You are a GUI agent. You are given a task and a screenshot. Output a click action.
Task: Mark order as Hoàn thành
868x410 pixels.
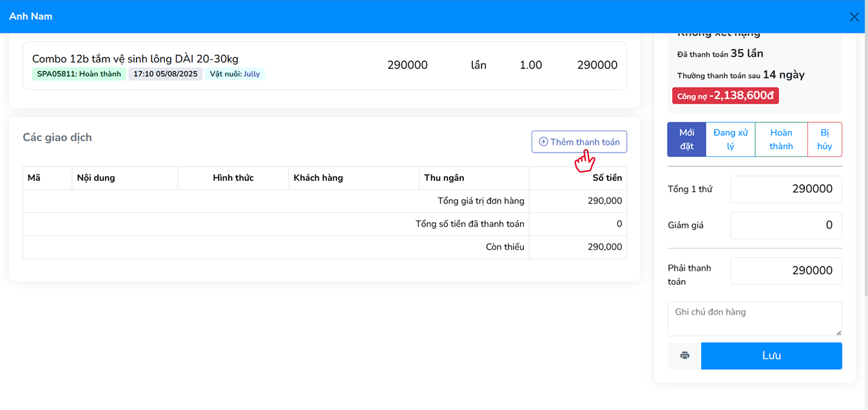pyautogui.click(x=780, y=140)
